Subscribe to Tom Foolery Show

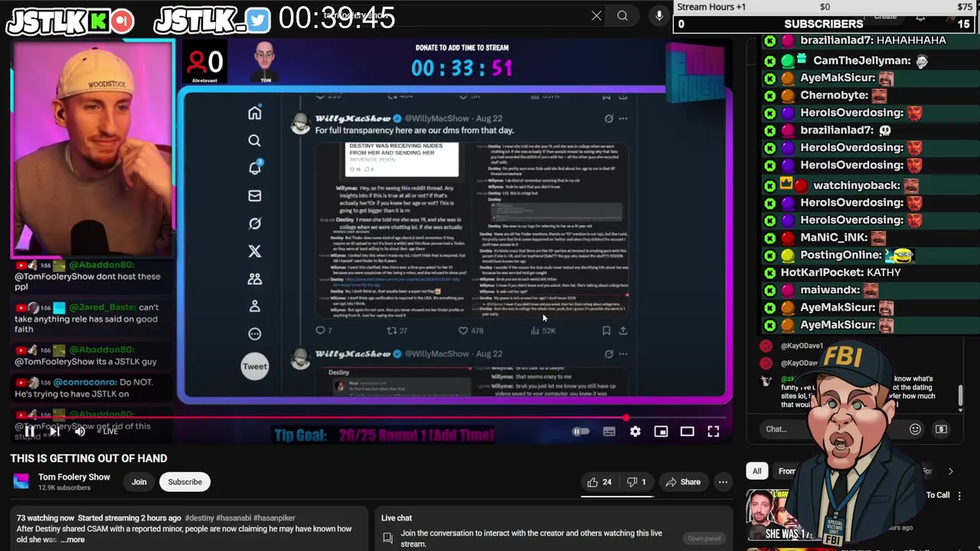point(185,482)
